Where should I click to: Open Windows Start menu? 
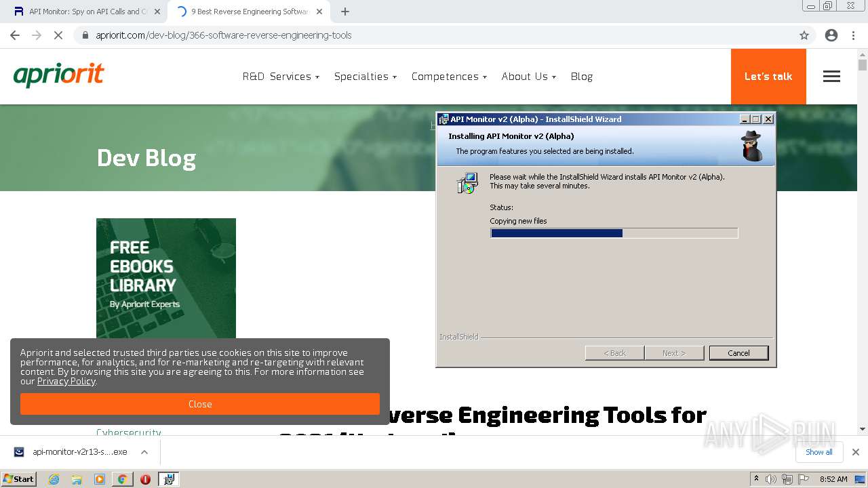pyautogui.click(x=19, y=479)
